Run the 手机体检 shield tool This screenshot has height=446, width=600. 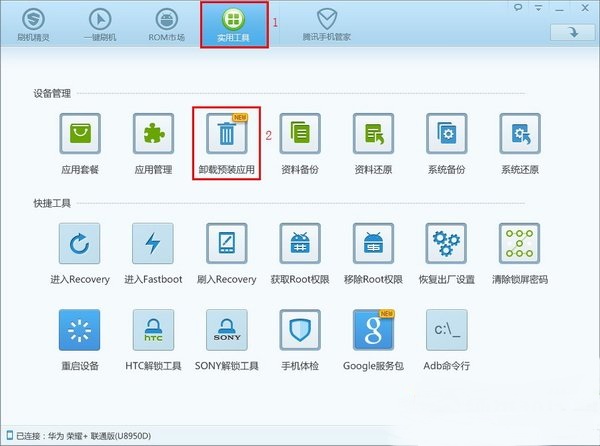click(x=300, y=330)
